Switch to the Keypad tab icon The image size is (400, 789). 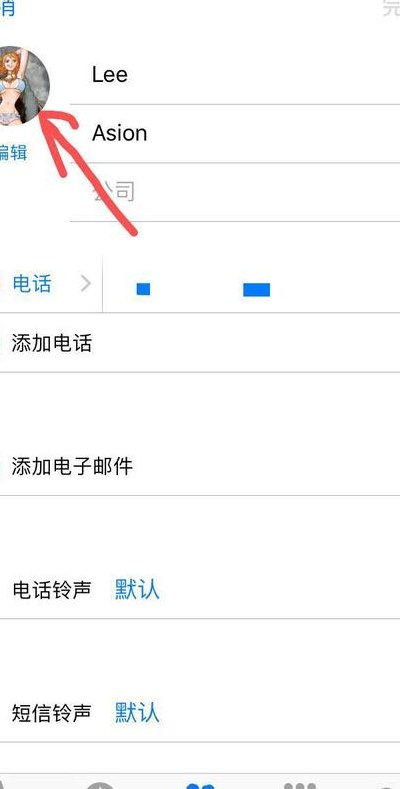point(300,785)
